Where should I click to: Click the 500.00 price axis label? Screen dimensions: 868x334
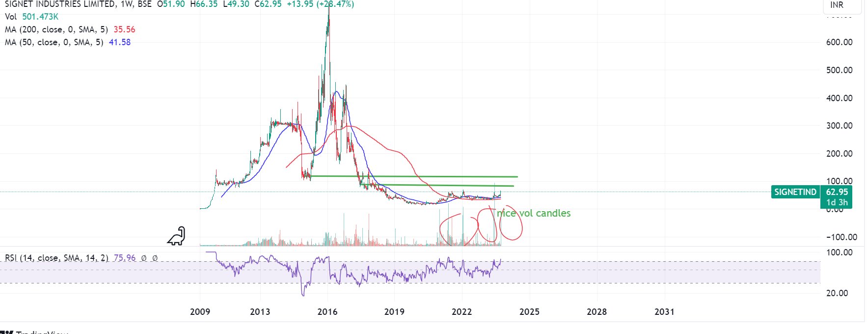839,70
